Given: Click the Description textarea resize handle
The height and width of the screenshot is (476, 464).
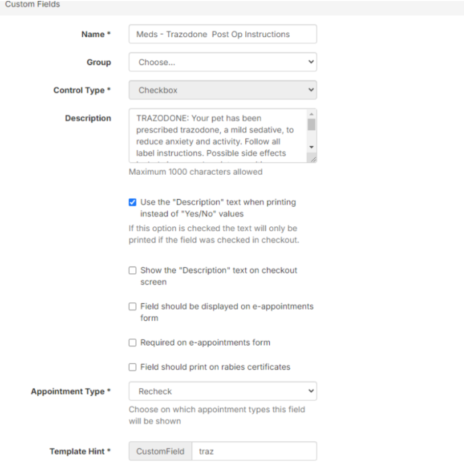Looking at the screenshot, I should point(313,159).
